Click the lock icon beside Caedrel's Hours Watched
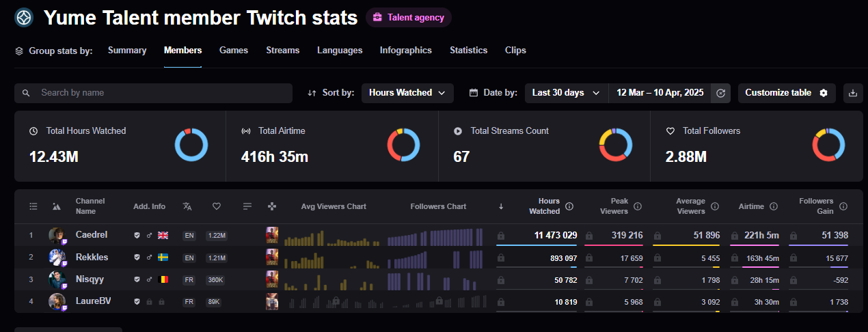This screenshot has width=868, height=332. coord(501,235)
